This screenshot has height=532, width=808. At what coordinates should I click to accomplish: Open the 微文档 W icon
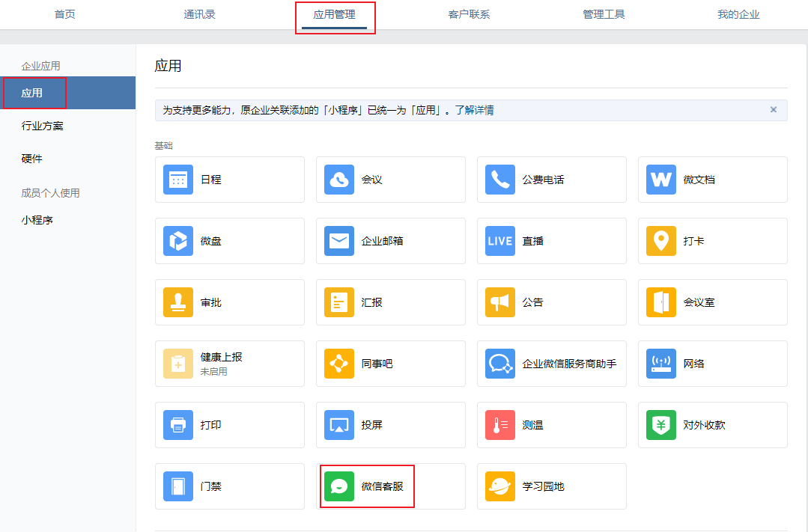tap(661, 180)
